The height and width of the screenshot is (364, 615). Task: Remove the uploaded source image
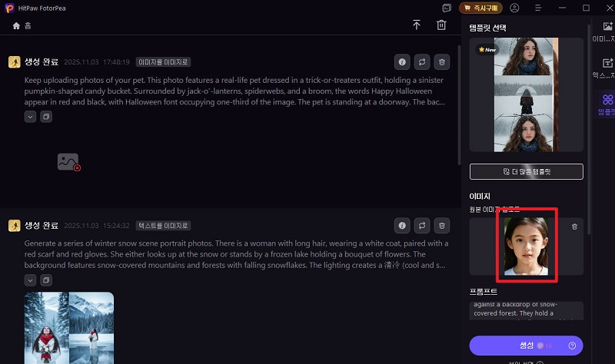point(574,227)
